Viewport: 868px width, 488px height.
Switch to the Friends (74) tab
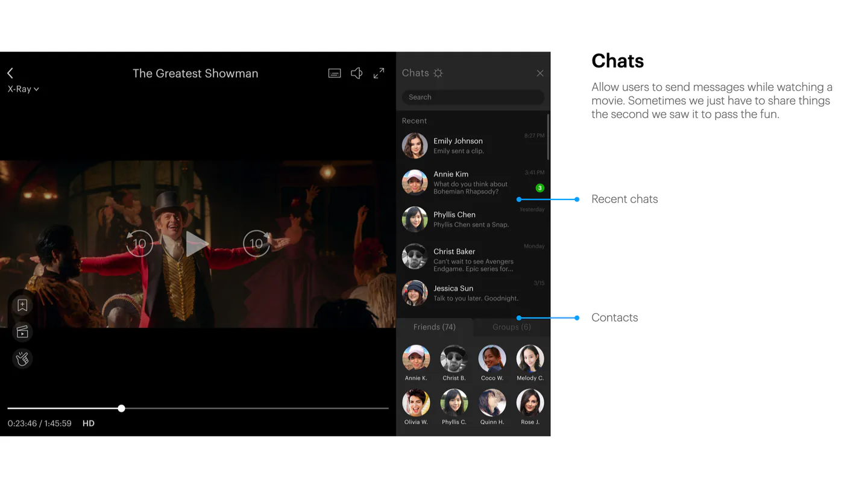[x=435, y=327]
